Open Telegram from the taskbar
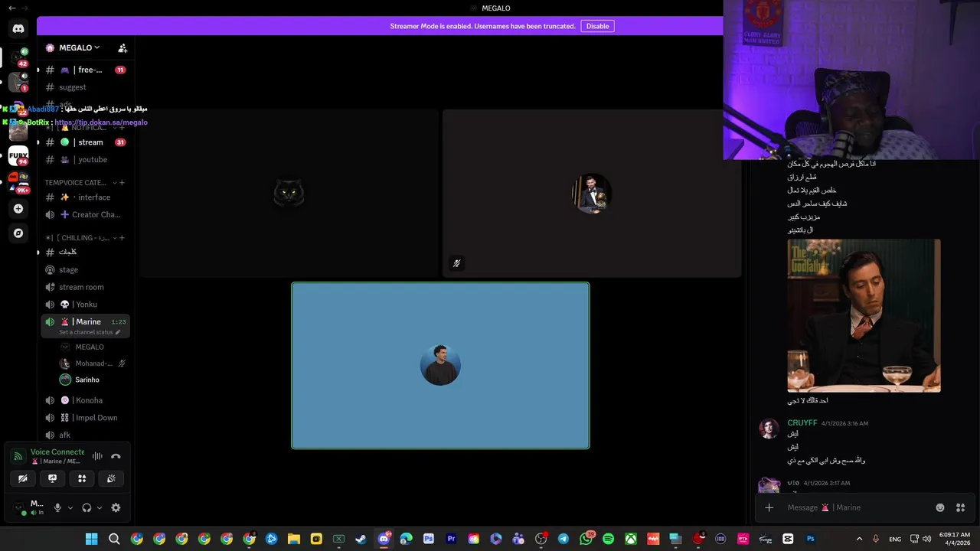 (x=563, y=539)
